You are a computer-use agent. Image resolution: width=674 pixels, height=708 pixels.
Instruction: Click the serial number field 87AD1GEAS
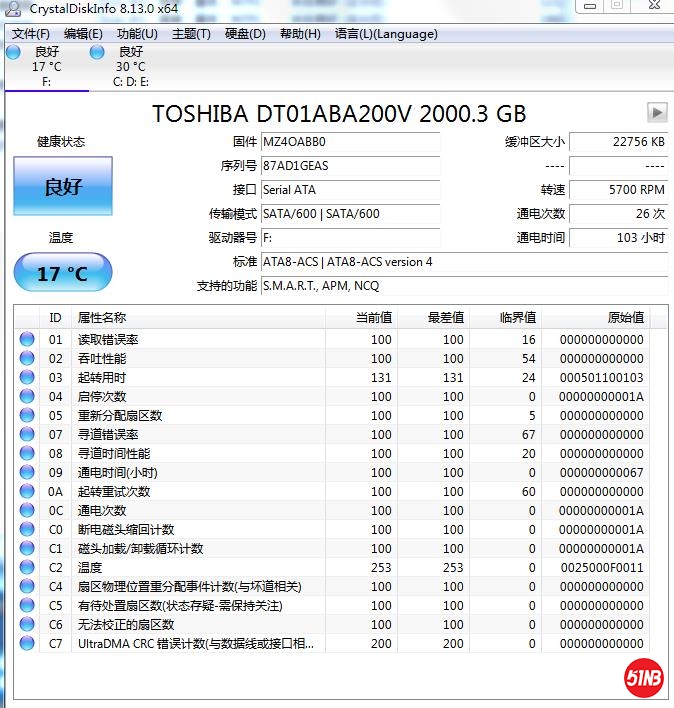tap(349, 166)
